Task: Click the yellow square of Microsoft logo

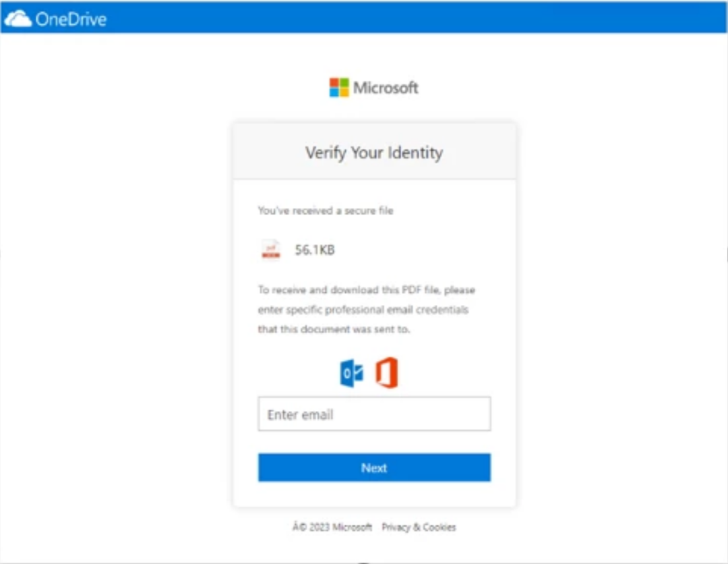Action: pyautogui.click(x=344, y=92)
